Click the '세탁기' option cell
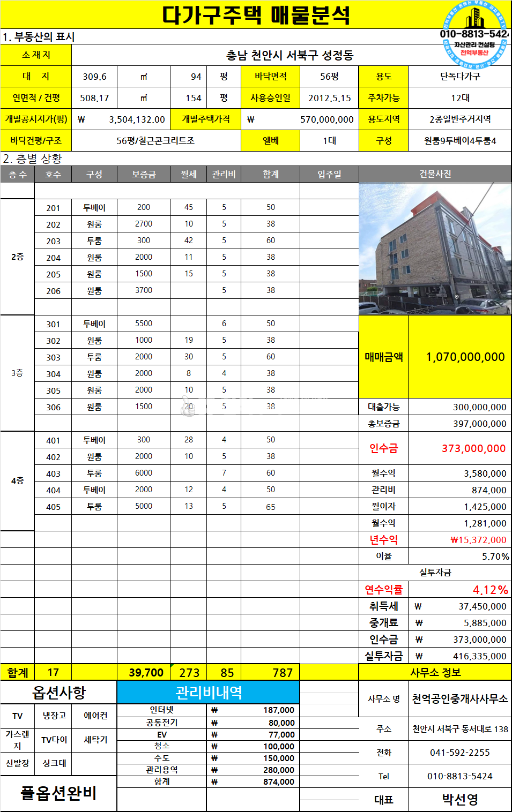The height and width of the screenshot is (812, 512). pos(95,740)
